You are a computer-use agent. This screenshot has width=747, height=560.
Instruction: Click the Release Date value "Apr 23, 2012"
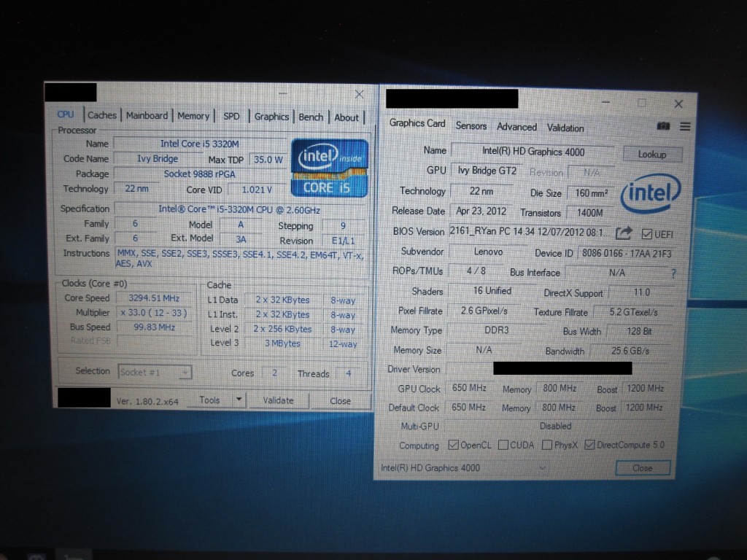pyautogui.click(x=481, y=211)
